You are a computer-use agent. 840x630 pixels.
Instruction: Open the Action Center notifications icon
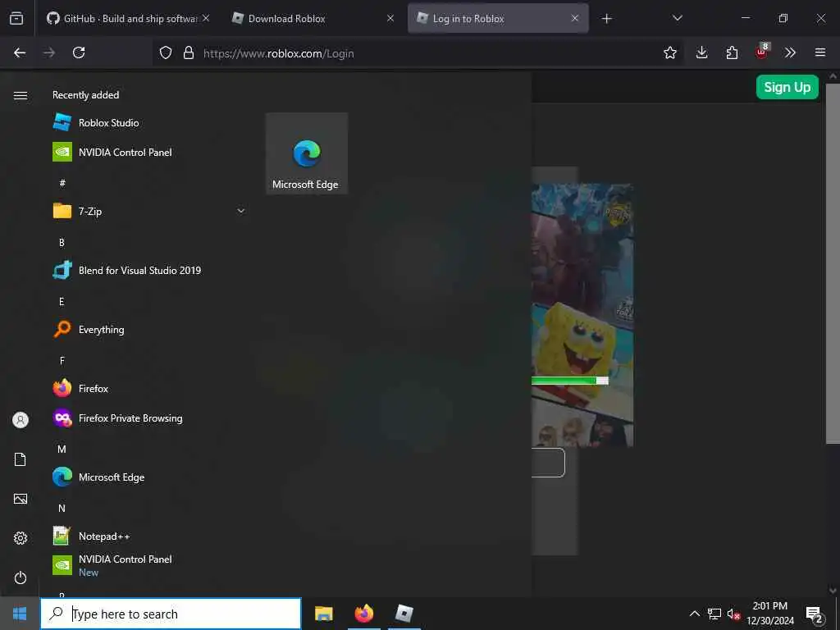point(815,614)
